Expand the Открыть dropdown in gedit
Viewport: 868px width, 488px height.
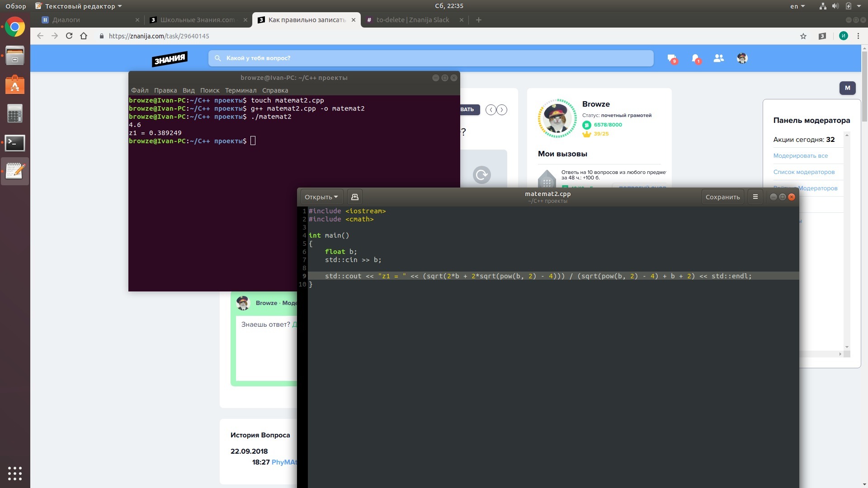321,197
